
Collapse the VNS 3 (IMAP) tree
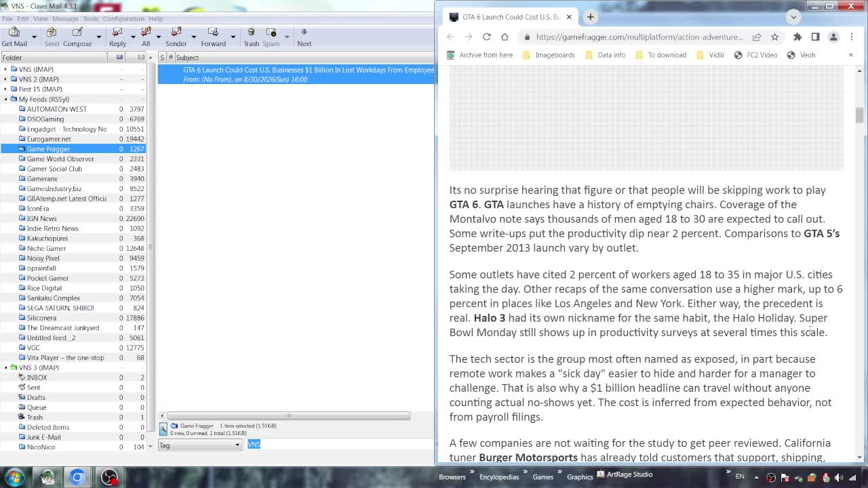coord(5,367)
